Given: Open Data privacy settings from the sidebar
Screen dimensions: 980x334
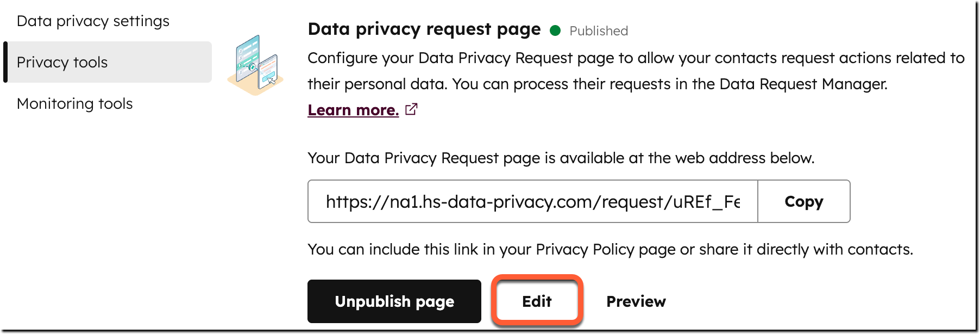Looking at the screenshot, I should [93, 21].
